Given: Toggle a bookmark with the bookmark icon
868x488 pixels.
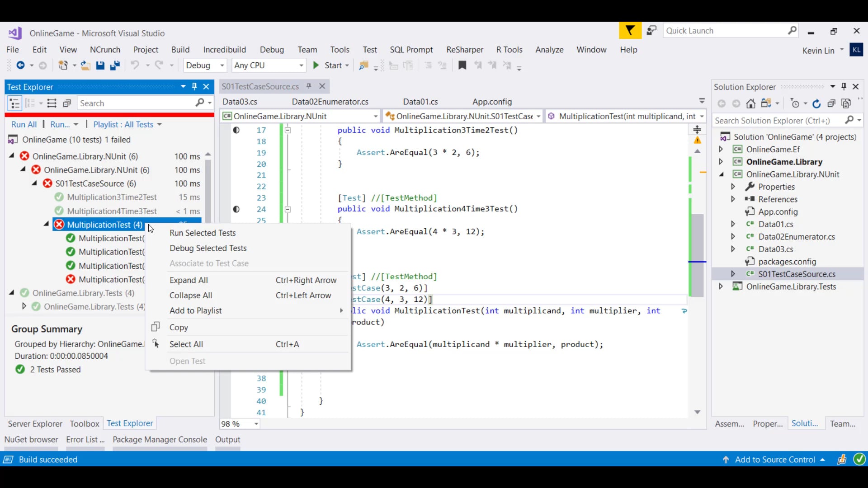Looking at the screenshot, I should click(x=462, y=66).
